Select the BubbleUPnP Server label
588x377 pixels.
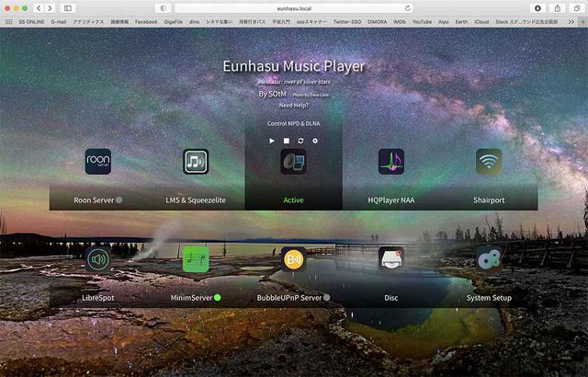(289, 298)
